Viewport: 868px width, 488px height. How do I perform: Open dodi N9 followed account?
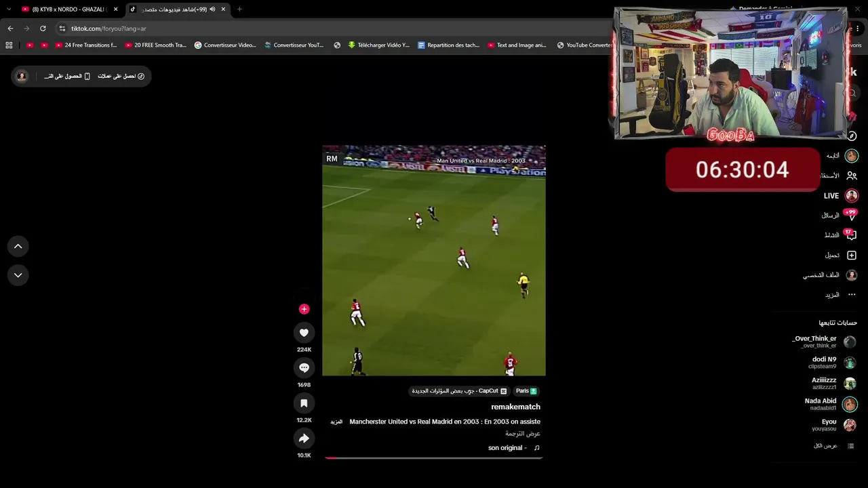(832, 363)
